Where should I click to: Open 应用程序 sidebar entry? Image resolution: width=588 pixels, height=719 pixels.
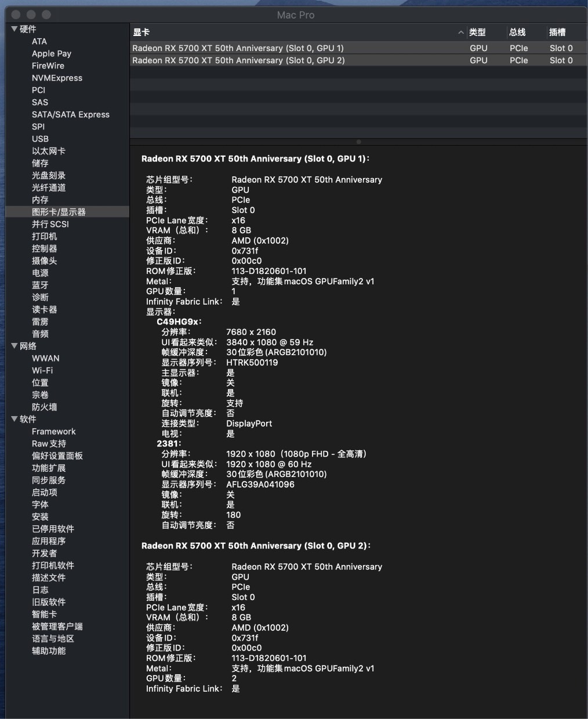(x=49, y=541)
